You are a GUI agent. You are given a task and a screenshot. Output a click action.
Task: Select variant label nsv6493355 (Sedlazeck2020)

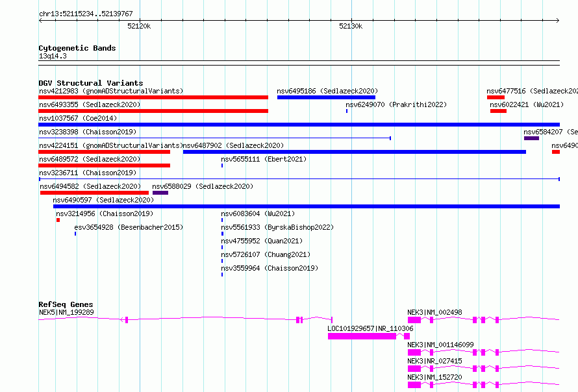pos(90,104)
